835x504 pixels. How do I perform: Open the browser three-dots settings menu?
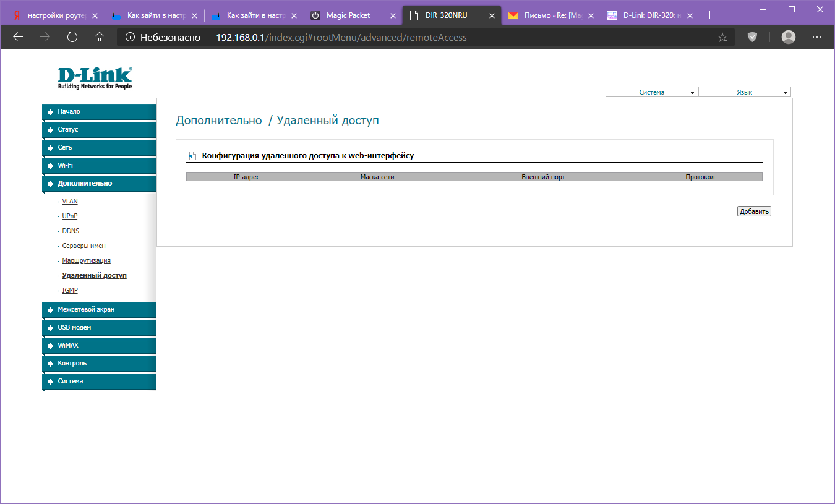pyautogui.click(x=817, y=37)
